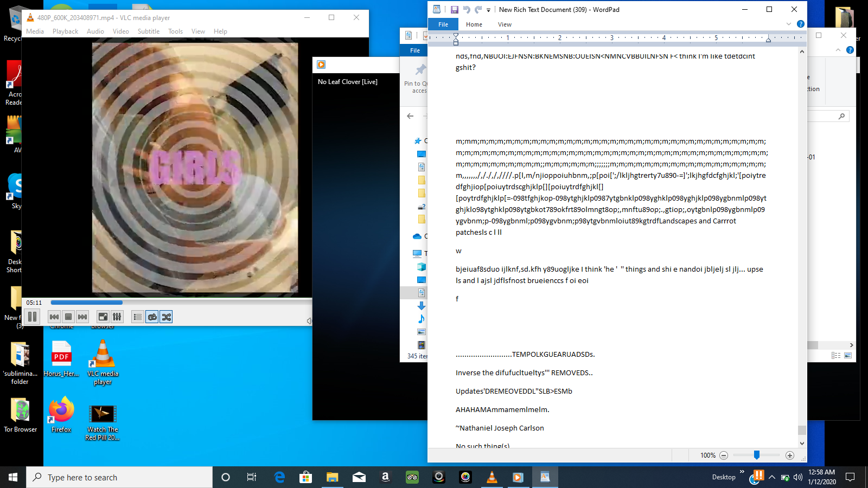
Task: Open VLC Audio menu
Action: [x=95, y=31]
